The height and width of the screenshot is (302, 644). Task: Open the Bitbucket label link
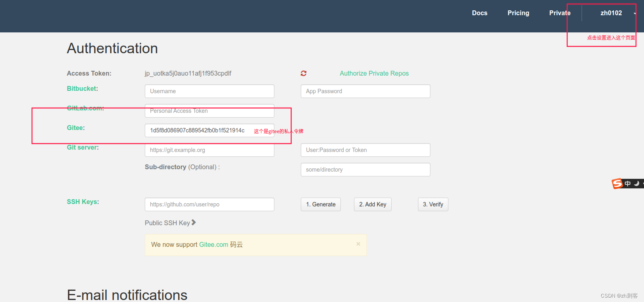pyautogui.click(x=82, y=88)
